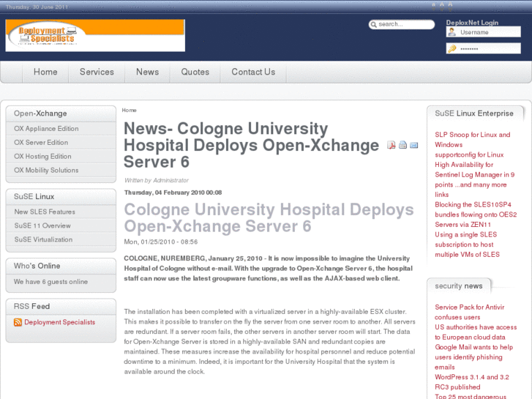Screen dimensions: 532x399
Task: Open supportconfig for Linux link
Action: tap(469, 155)
